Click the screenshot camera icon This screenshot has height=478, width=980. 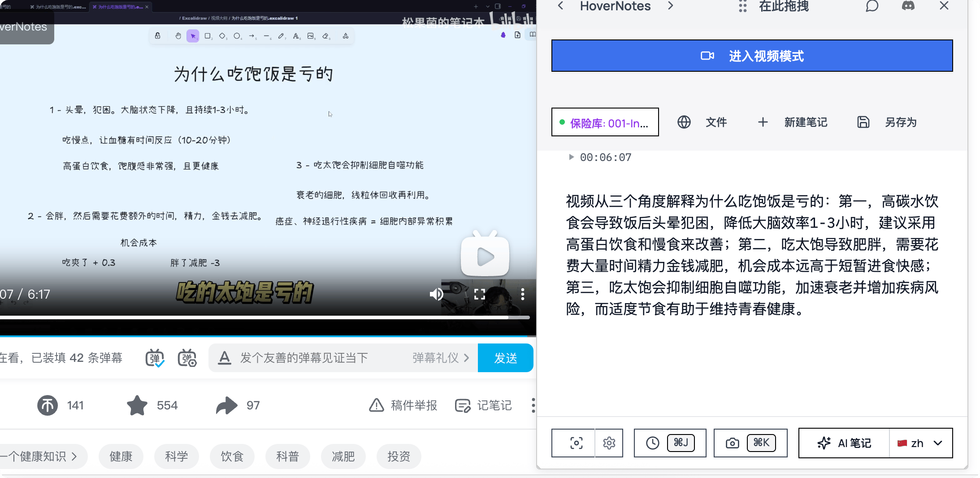point(732,443)
